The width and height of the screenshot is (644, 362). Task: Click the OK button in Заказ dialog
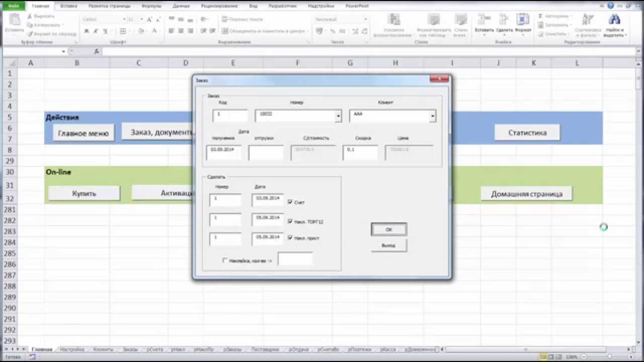tap(389, 229)
